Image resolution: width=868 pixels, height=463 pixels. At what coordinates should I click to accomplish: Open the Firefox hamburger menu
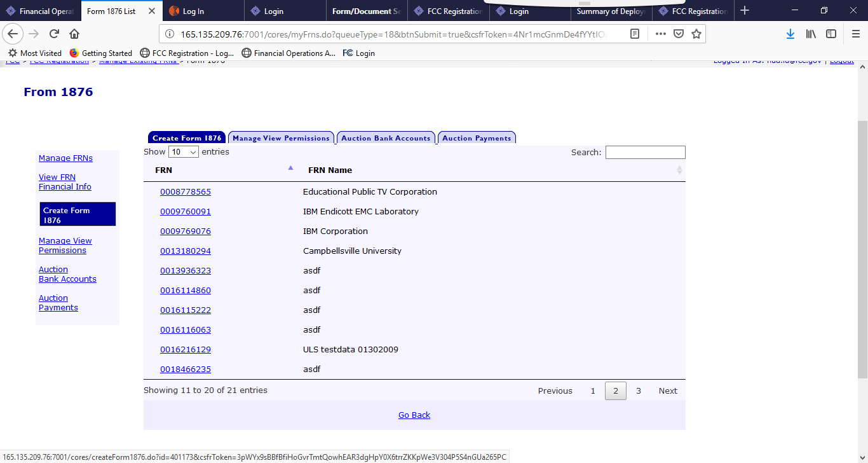pos(855,34)
